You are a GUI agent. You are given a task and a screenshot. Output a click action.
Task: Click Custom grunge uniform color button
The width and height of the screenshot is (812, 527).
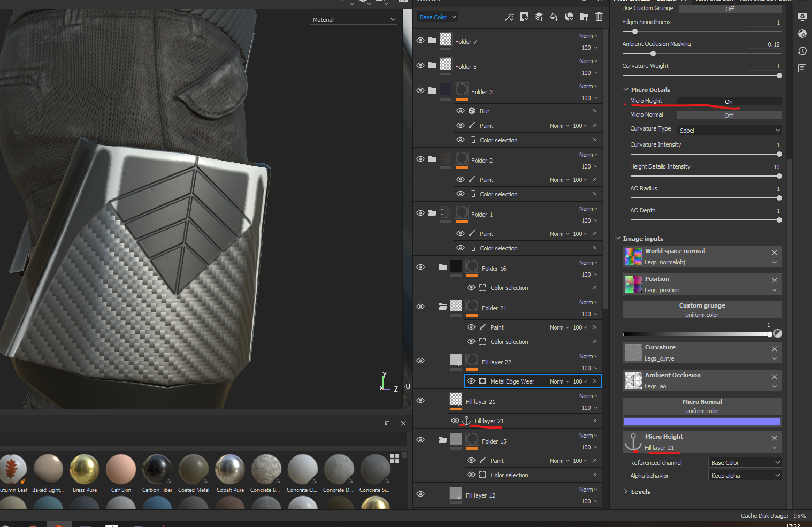[702, 310]
